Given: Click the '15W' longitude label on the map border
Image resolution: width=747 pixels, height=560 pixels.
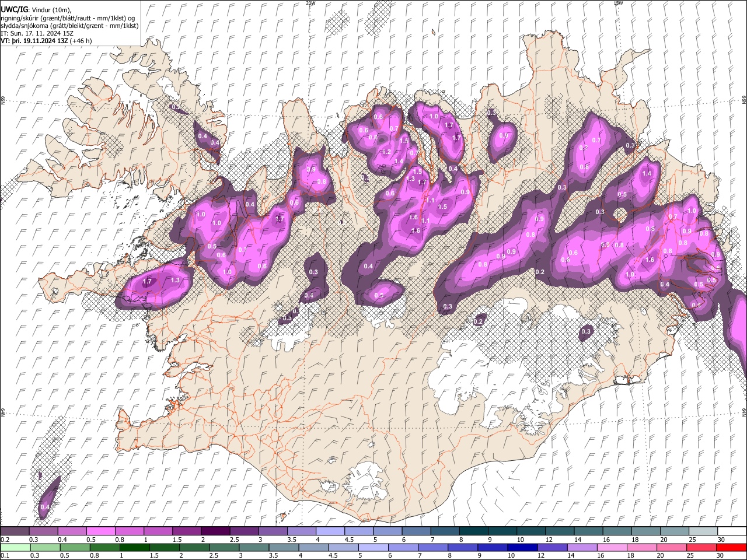Looking at the screenshot, I should click(x=619, y=3).
